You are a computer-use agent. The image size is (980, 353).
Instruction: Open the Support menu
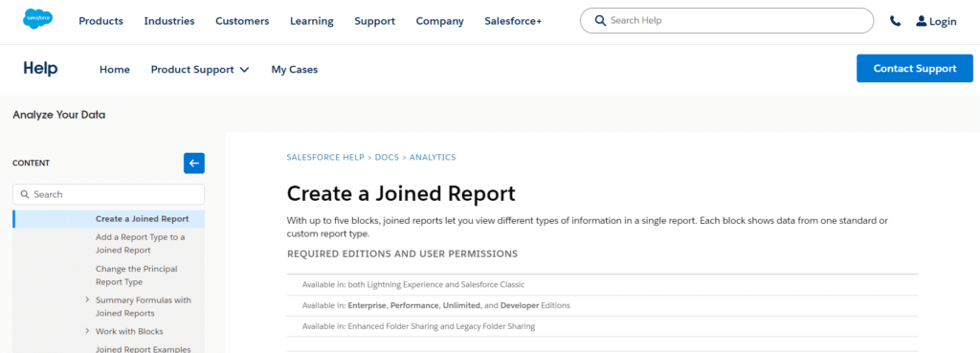tap(375, 21)
